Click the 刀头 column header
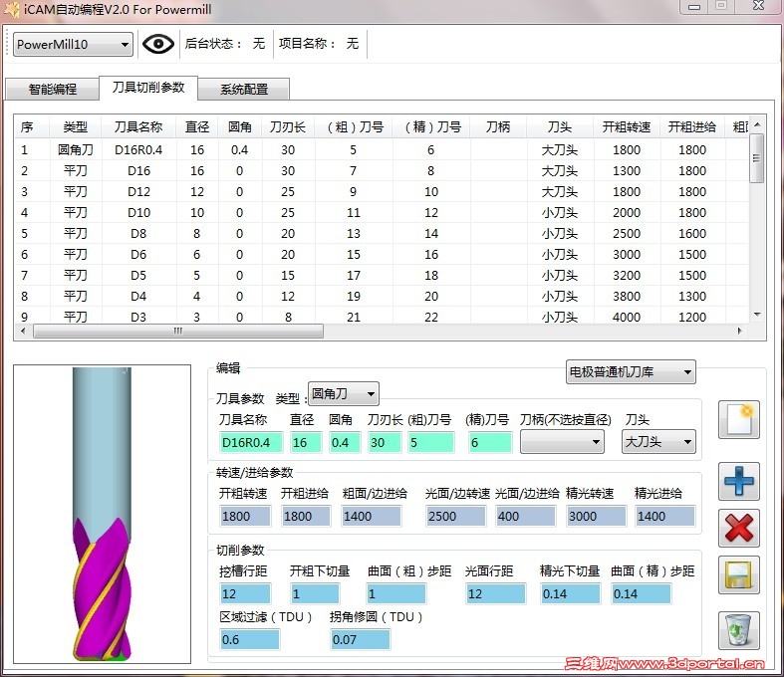 coord(560,126)
